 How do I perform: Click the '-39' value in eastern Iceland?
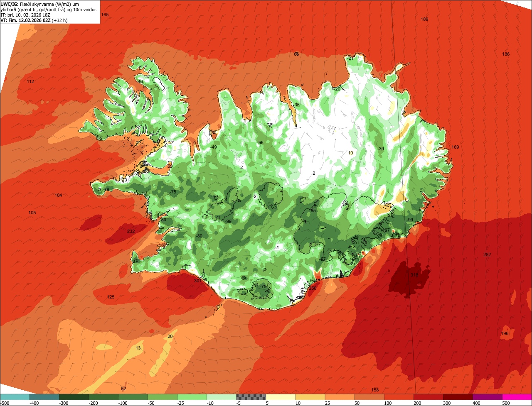tap(380, 149)
